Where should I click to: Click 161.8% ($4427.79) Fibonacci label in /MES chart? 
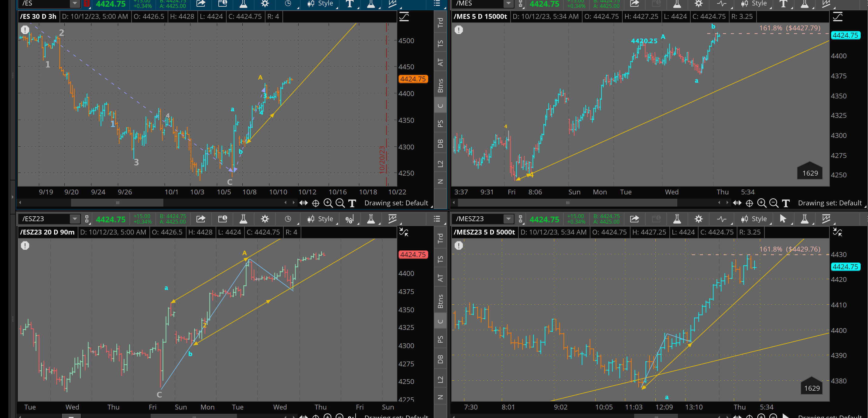789,28
